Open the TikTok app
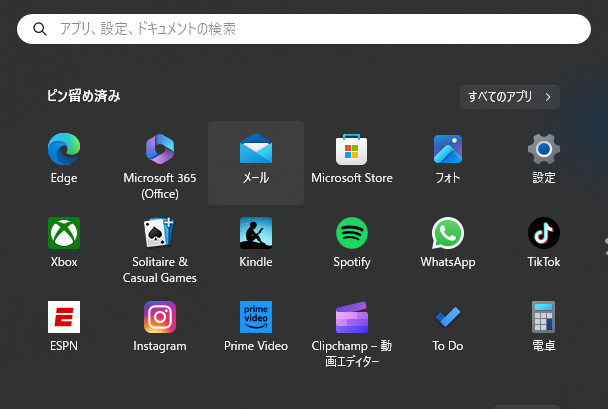Viewport: 608px width, 409px height. pos(544,233)
